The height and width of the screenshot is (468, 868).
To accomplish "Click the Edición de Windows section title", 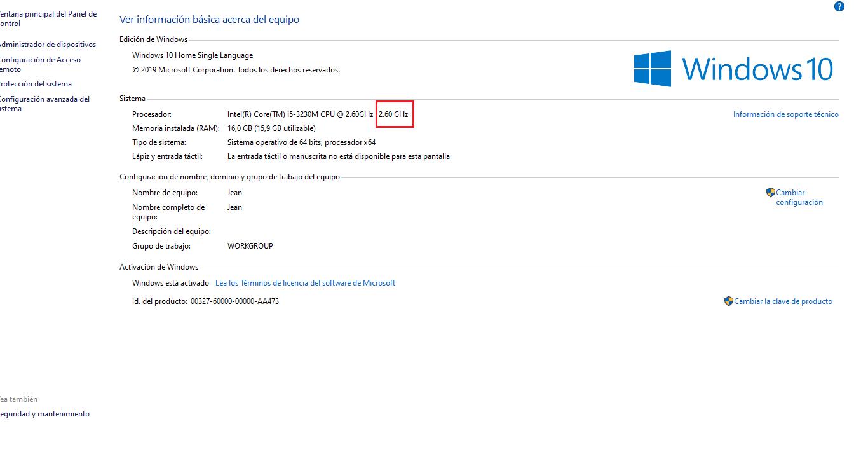I will (154, 39).
